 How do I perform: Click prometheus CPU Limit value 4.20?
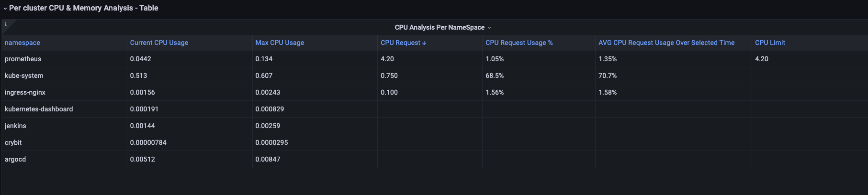coord(761,59)
